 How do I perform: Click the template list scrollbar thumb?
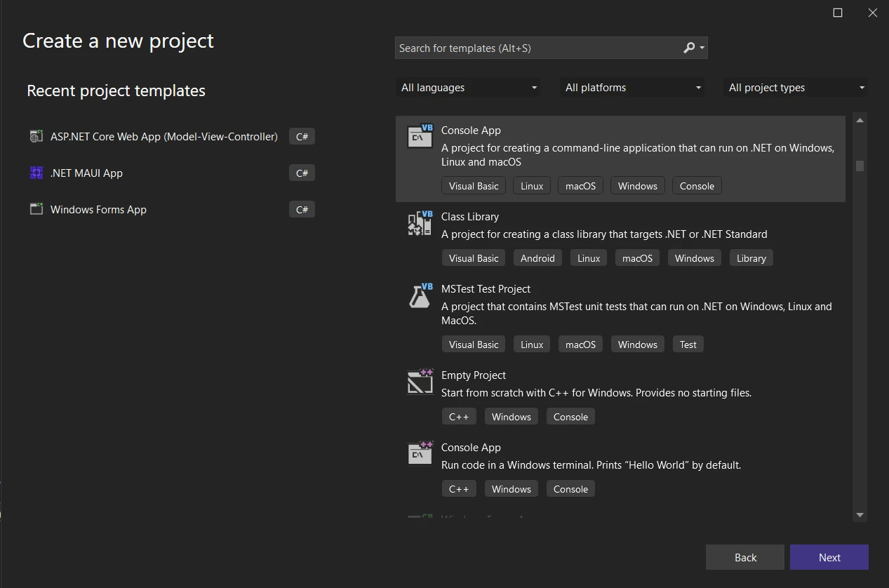[x=860, y=166]
